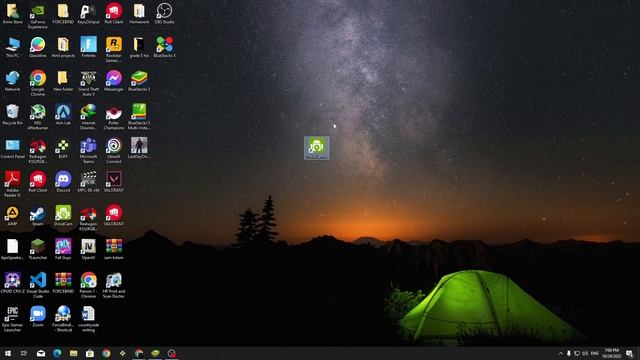Screen dimensions: 640x360
Task: Launch Epic Games Launcher shortcut
Action: point(12,319)
